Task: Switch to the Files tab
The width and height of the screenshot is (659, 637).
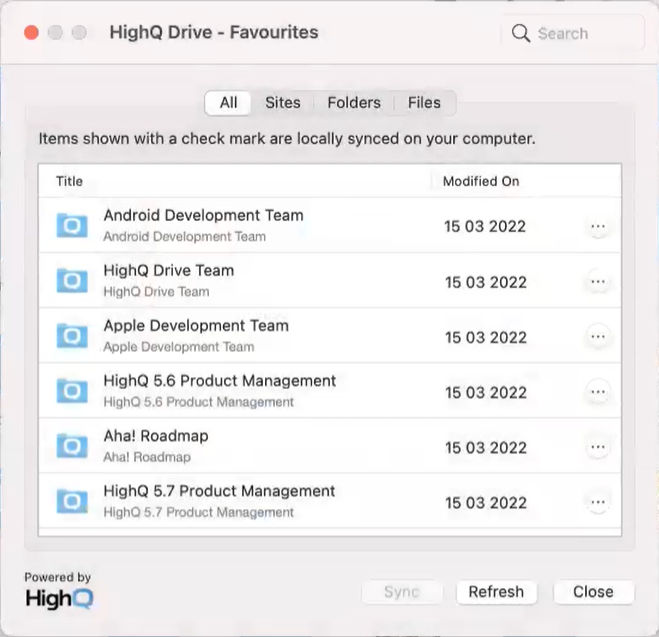Action: (424, 103)
